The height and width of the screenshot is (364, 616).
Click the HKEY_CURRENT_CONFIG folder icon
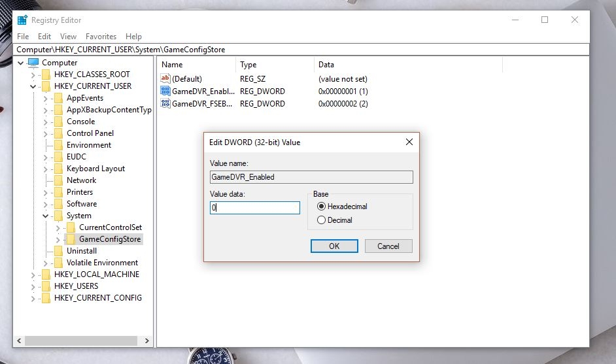tap(46, 298)
